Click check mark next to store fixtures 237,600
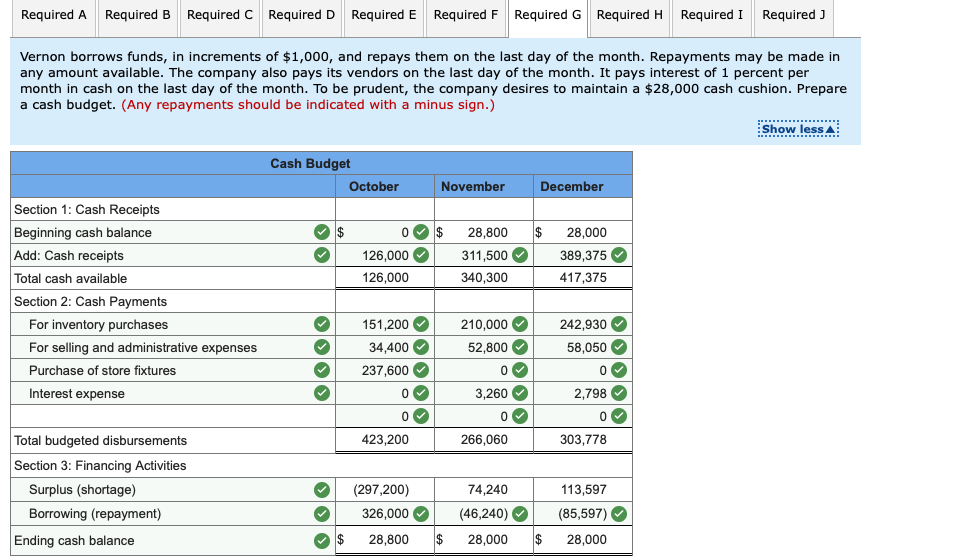The height and width of the screenshot is (558, 954). click(x=420, y=370)
